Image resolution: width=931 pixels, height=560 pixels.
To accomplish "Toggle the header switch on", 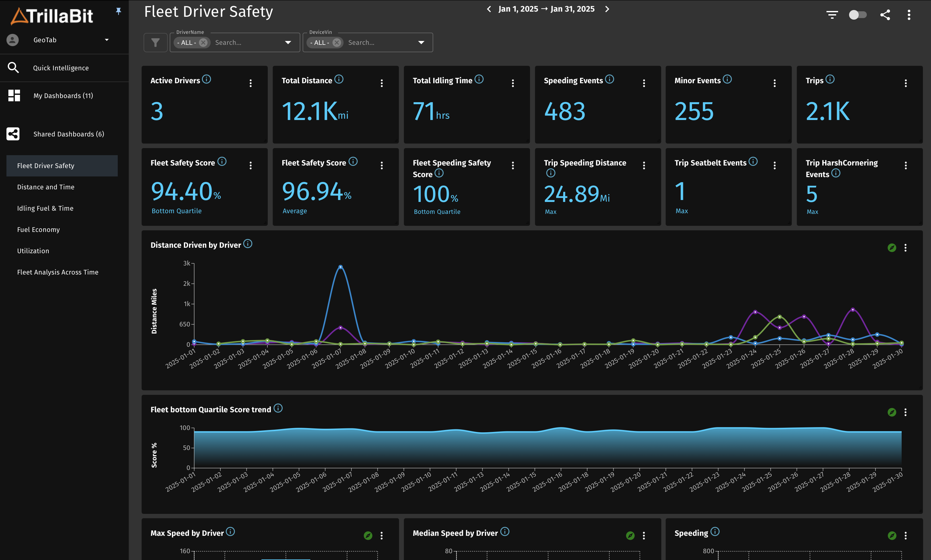I will tap(857, 15).
